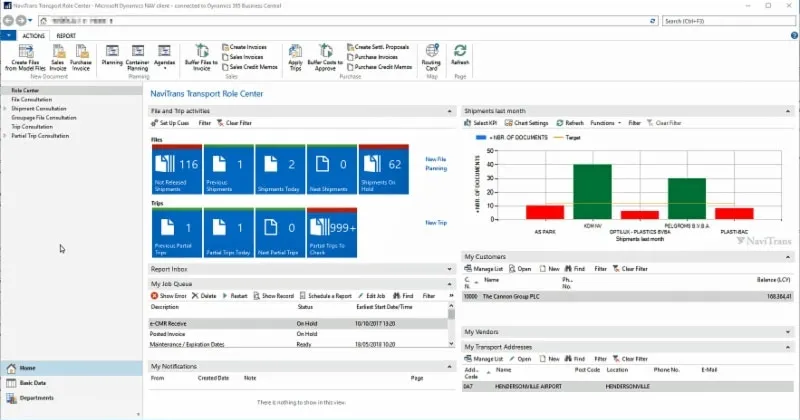Click Create Invoices in Sales group
Viewport: 800px width, 420px height.
244,47
